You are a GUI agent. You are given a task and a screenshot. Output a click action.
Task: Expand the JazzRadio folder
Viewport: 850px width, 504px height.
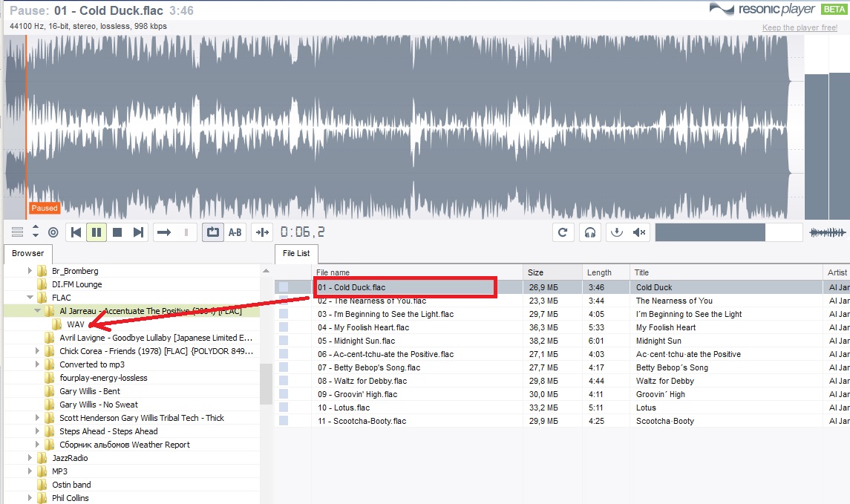[x=30, y=458]
